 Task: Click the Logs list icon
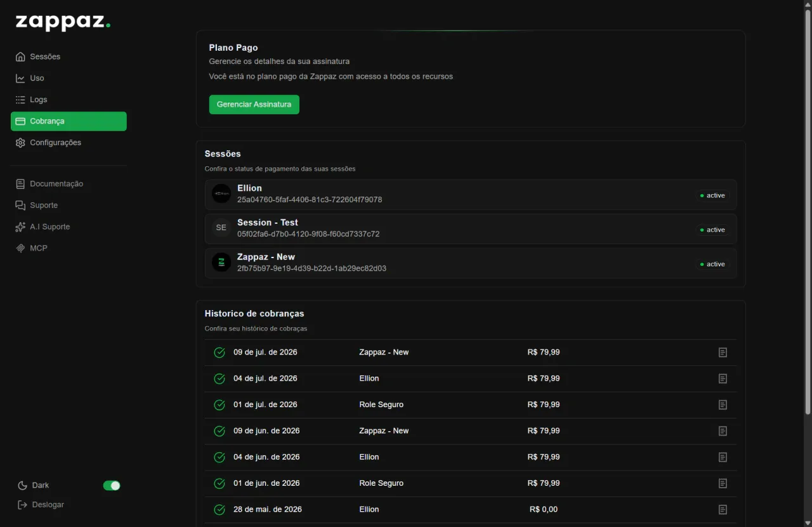click(x=21, y=100)
